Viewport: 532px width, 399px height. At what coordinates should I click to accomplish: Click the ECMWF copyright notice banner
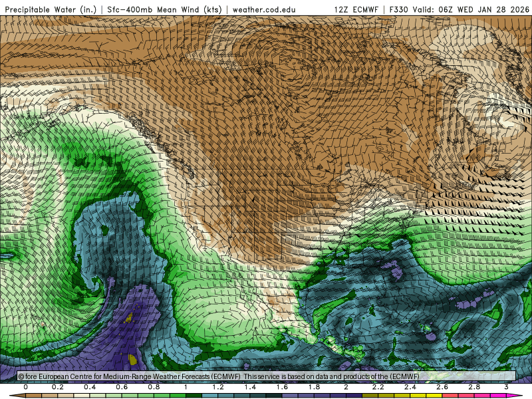[267, 376]
